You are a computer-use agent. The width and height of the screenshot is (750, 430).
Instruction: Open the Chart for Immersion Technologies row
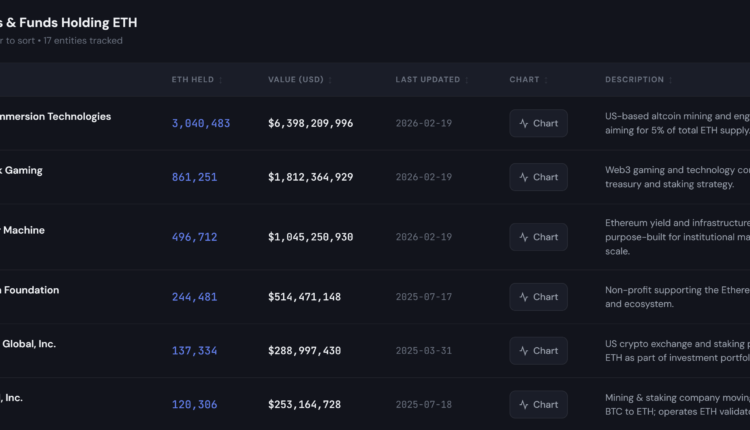pos(538,123)
